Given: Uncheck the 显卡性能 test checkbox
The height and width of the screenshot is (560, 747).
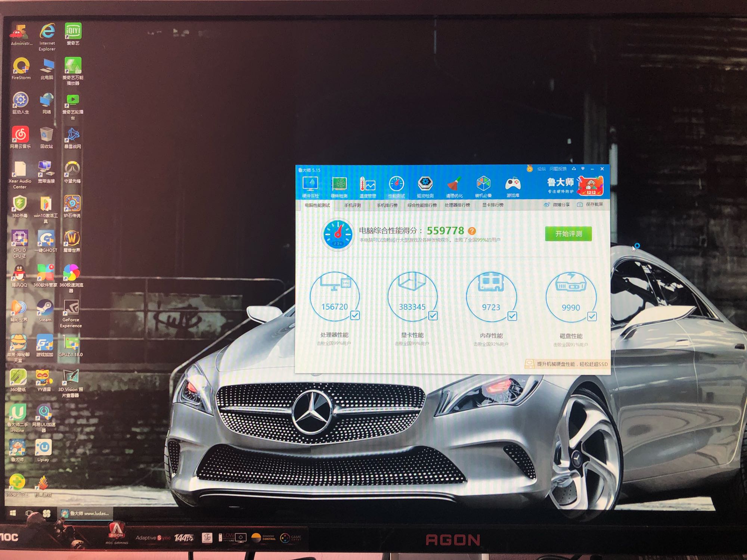Looking at the screenshot, I should 433,316.
